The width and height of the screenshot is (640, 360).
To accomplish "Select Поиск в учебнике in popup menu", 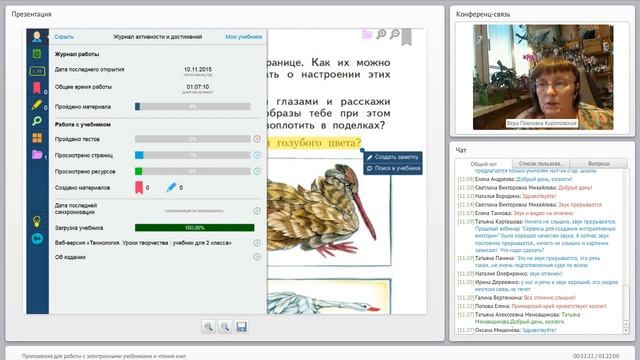I will coord(393,168).
